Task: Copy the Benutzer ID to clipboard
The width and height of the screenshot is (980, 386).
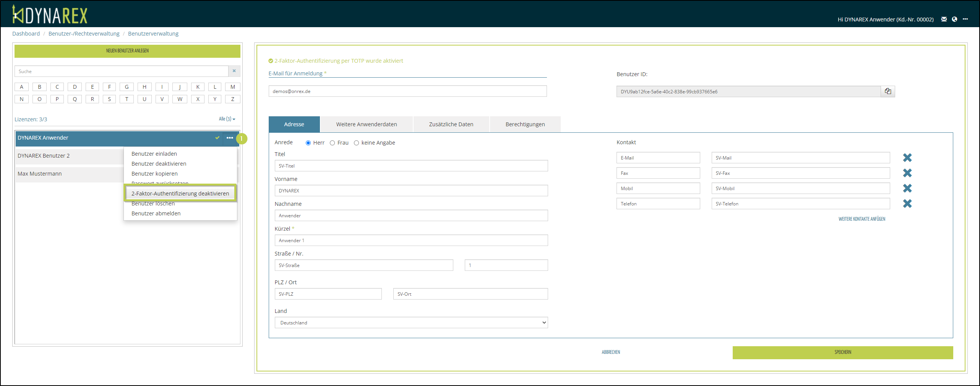Action: pyautogui.click(x=888, y=91)
